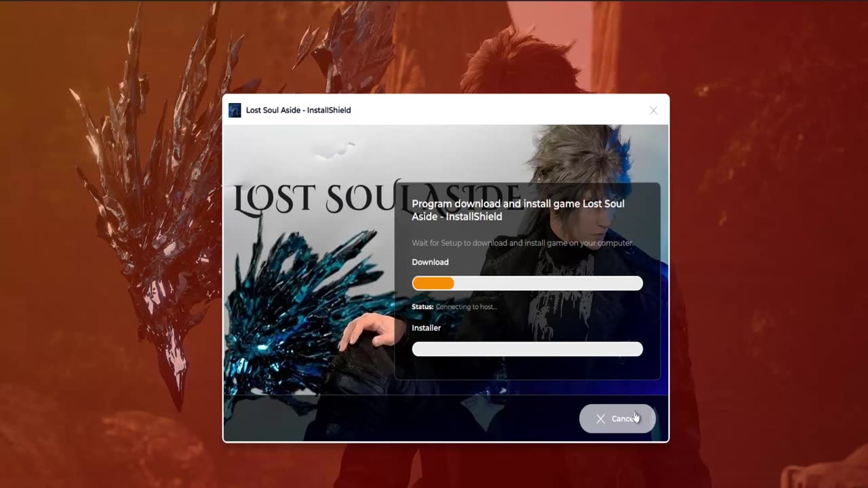Click the 'Lost Soul Aside - InstallShield' window title
Image resolution: width=868 pixels, height=488 pixels.
[298, 110]
